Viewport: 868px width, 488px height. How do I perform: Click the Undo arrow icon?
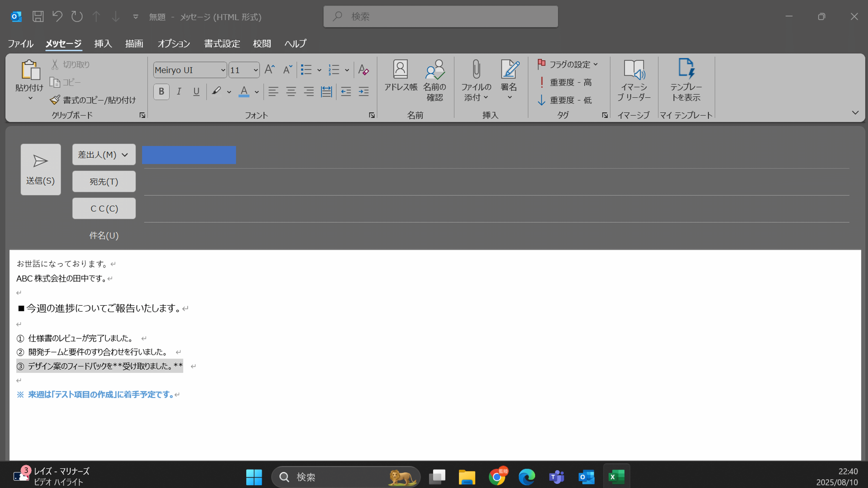(57, 16)
